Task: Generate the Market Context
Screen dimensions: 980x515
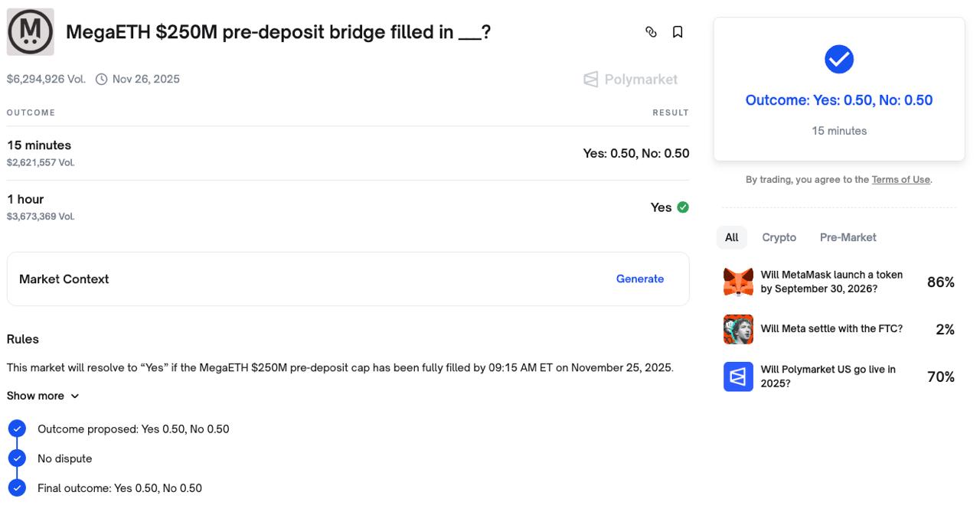Action: click(x=639, y=279)
